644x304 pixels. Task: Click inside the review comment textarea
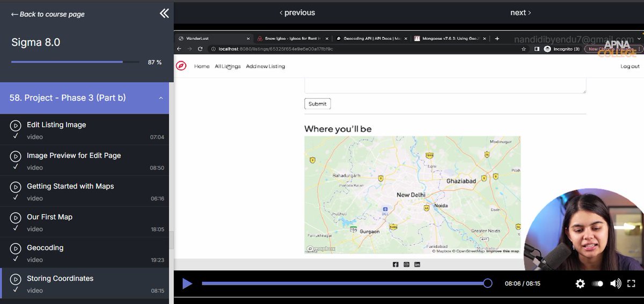click(x=445, y=85)
